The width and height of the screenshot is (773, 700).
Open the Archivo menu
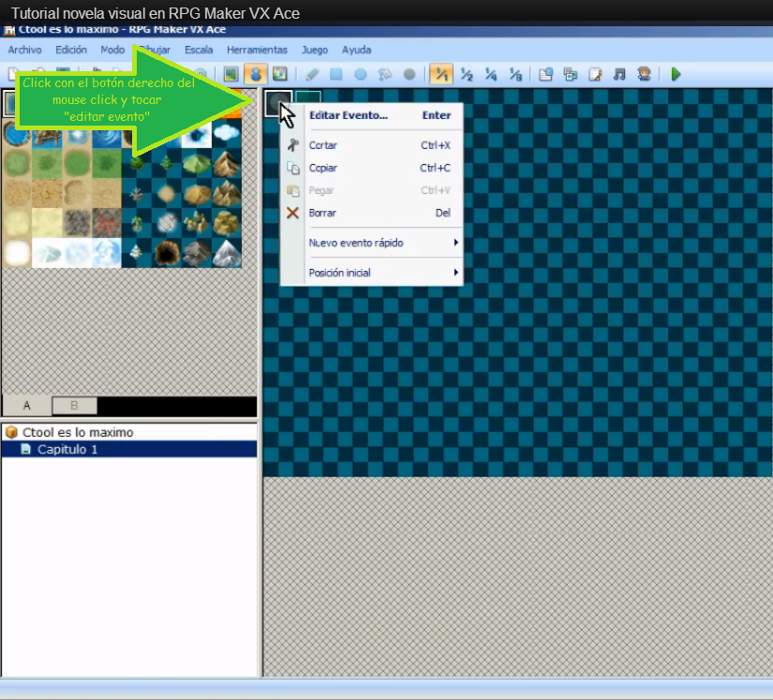tap(24, 50)
